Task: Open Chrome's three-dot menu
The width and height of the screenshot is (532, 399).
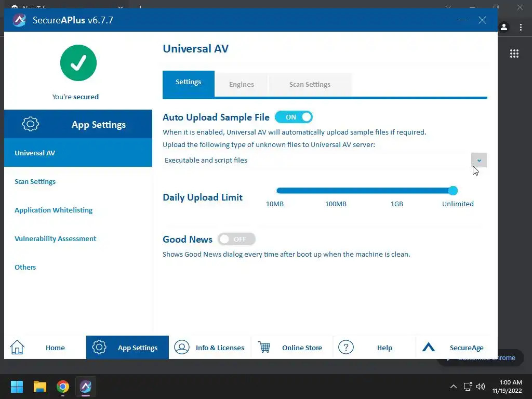Action: click(x=521, y=27)
